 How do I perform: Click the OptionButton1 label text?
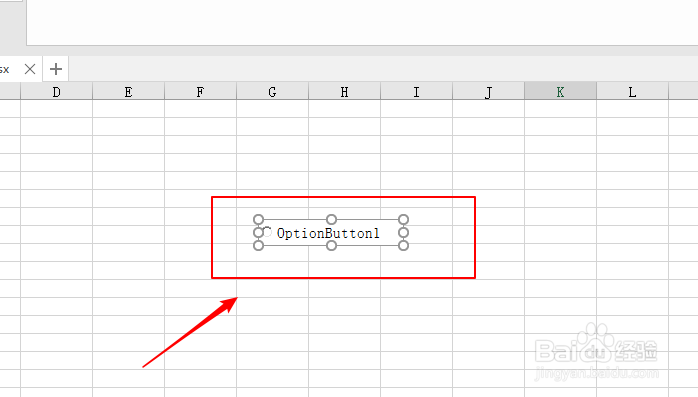pos(328,233)
